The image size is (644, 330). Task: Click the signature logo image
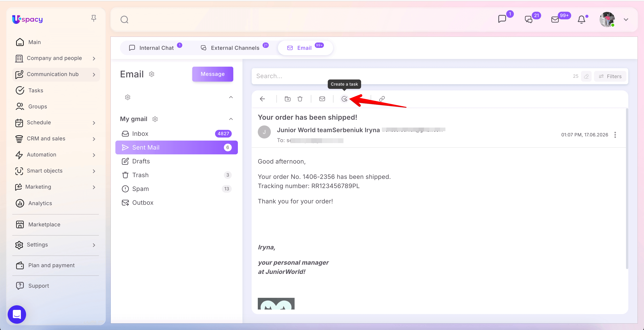click(276, 304)
